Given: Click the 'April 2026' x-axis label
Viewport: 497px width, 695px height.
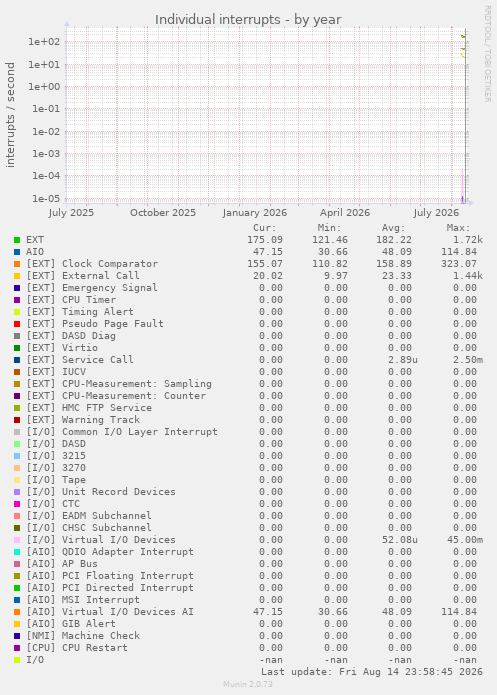Looking at the screenshot, I should 345,213.
